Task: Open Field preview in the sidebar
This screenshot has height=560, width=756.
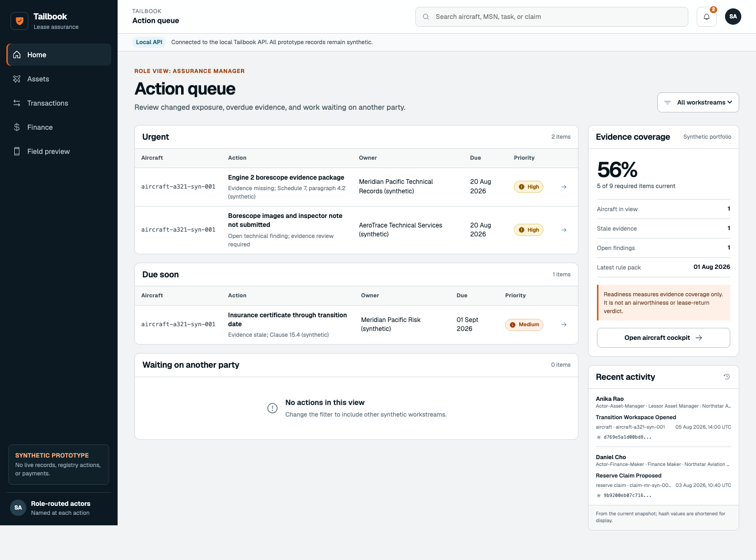Action: (x=59, y=151)
